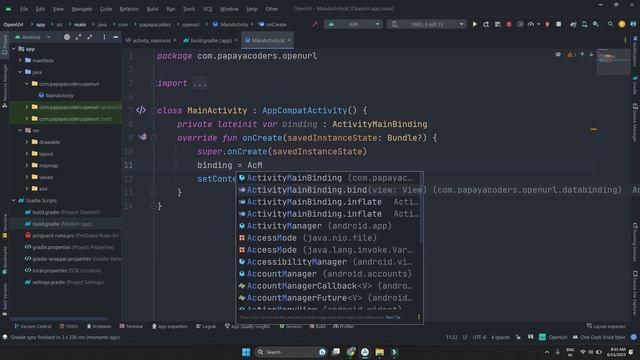Click the Sync Project with Gradle Files icon
Image resolution: width=640 pixels, height=360 pixels.
click(x=573, y=24)
